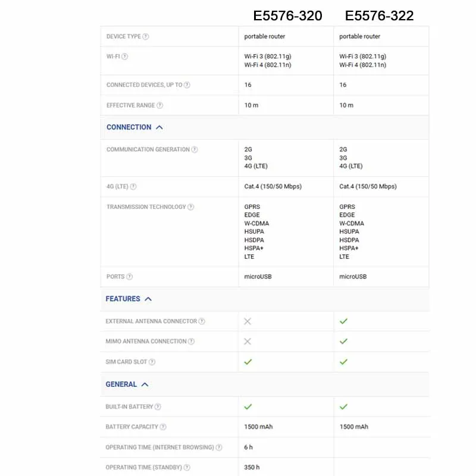Select the E5576-320 column heading

(287, 15)
